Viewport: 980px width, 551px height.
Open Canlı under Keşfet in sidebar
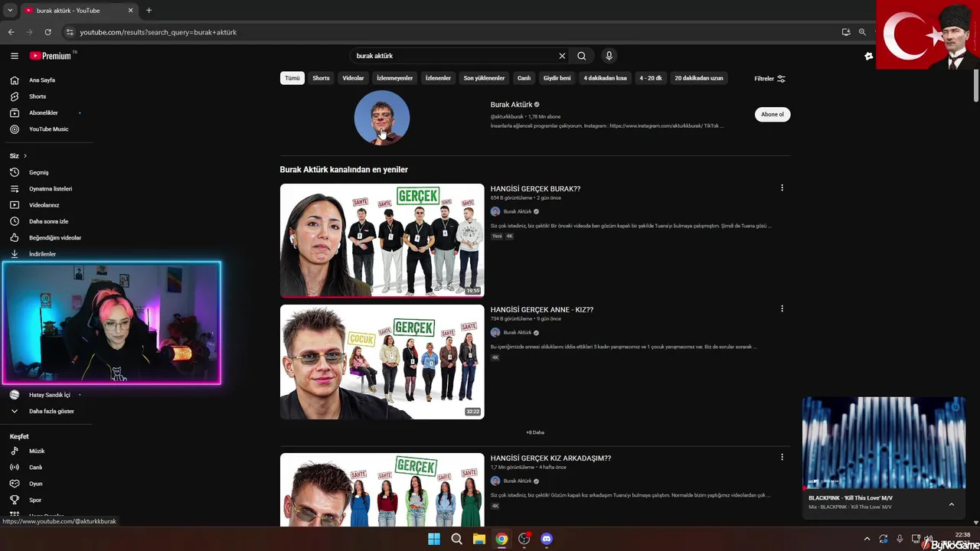tap(35, 468)
